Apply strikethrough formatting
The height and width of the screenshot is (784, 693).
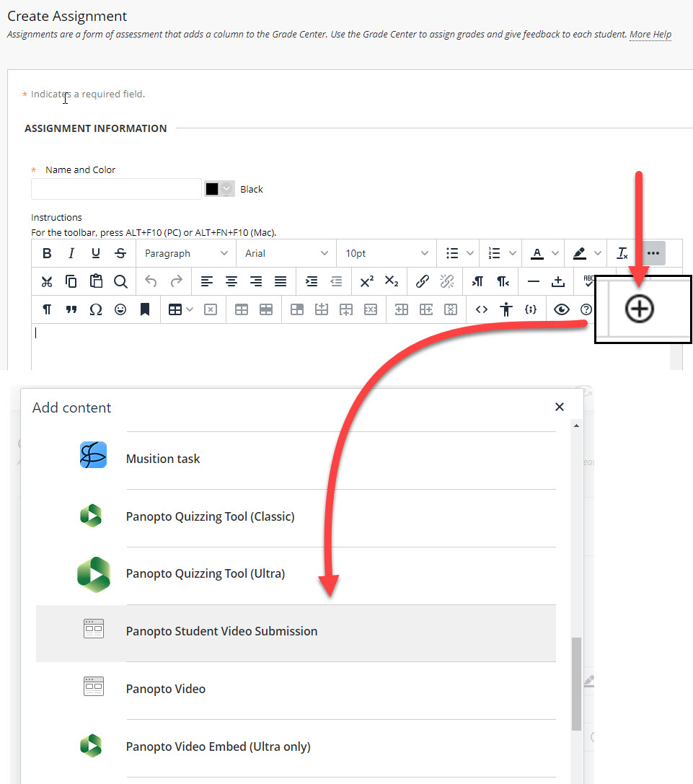click(120, 253)
